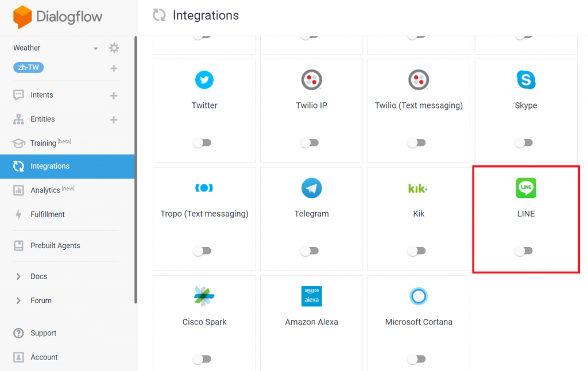Turn on the Cisco Spark toggle
This screenshot has height=371, width=588.
tap(202, 359)
